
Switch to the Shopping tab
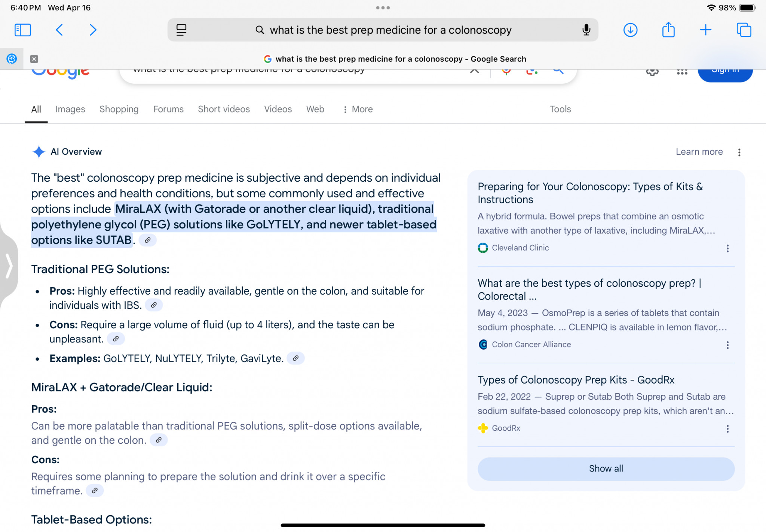pyautogui.click(x=119, y=109)
